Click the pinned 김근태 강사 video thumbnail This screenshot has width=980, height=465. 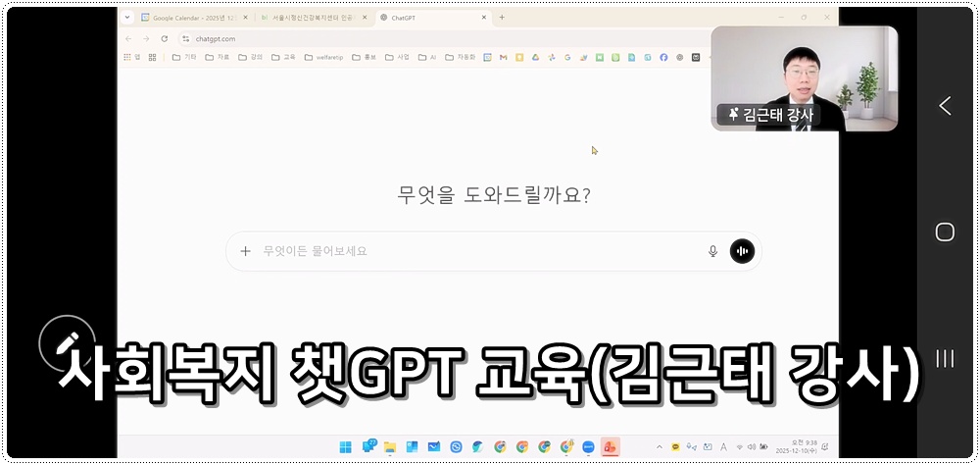[805, 78]
